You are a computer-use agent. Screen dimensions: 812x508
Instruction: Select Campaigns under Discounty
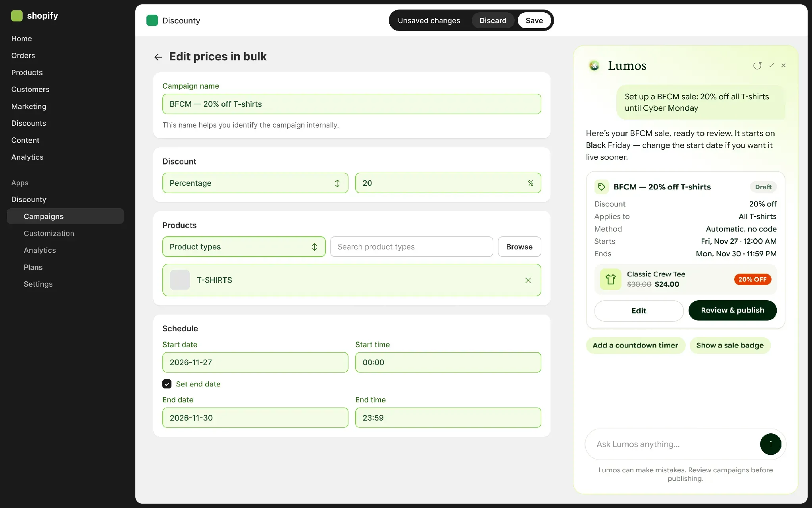click(65, 216)
